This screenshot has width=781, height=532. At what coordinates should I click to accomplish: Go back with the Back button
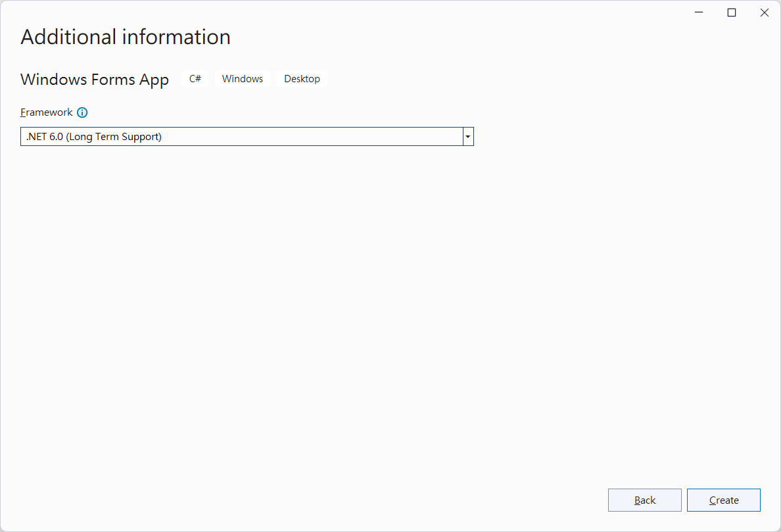tap(644, 500)
